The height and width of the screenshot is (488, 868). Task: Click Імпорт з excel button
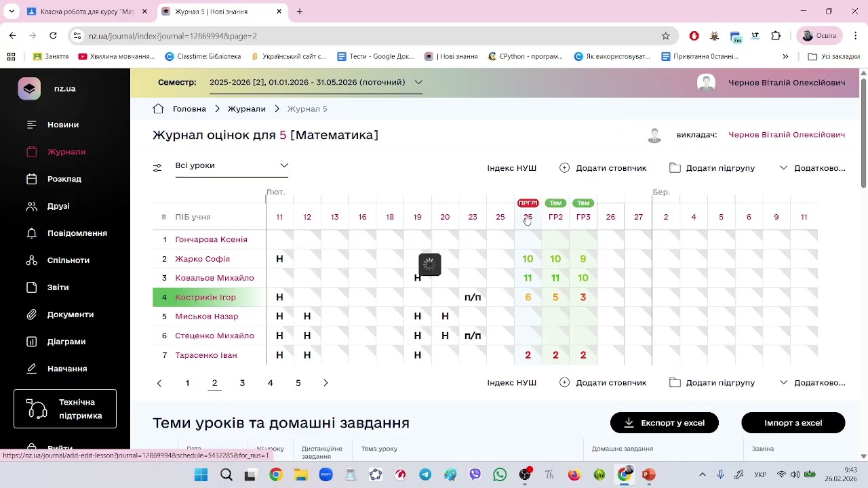[x=793, y=423]
